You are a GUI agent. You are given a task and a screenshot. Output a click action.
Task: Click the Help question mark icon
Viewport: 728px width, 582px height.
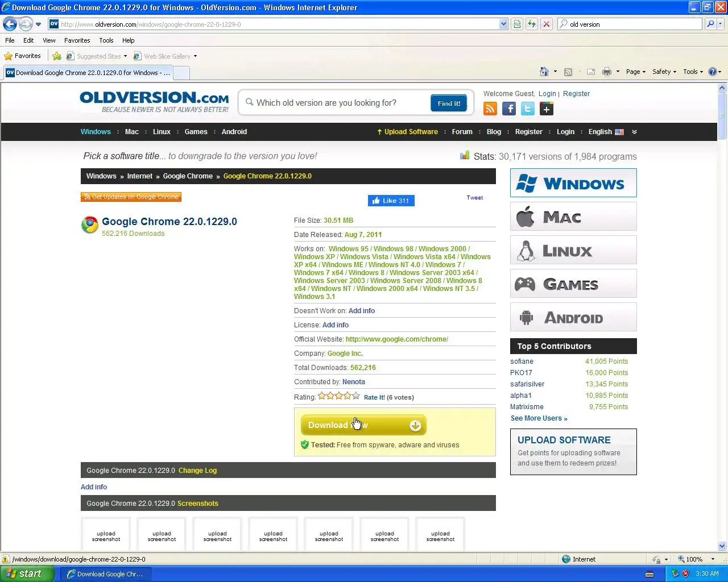(712, 72)
